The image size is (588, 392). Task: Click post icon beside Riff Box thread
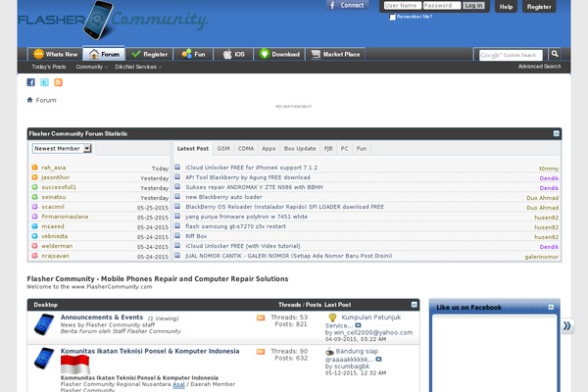coord(177,235)
